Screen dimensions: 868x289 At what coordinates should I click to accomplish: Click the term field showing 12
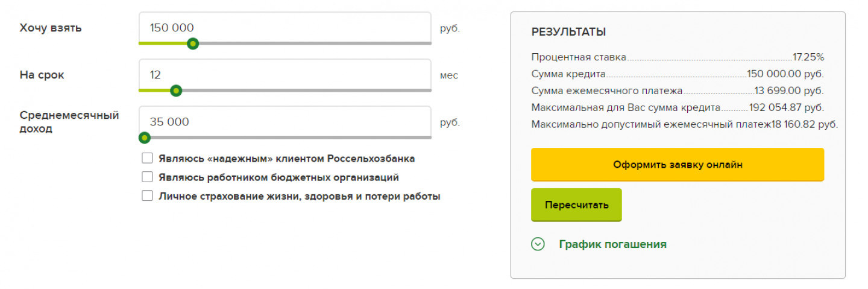[285, 75]
